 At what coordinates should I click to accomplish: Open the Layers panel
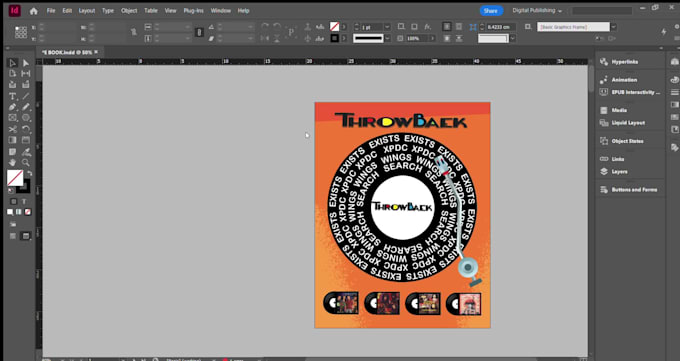click(619, 172)
